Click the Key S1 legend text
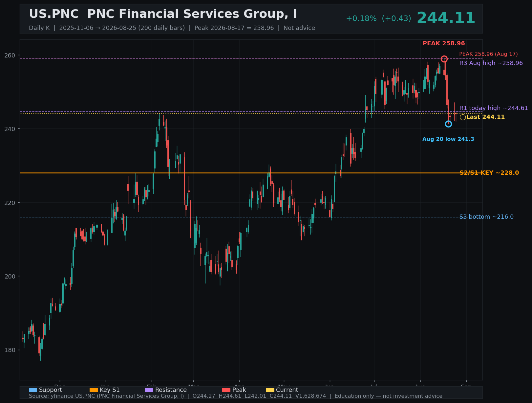Screen dimensions: 532x403 (110, 390)
